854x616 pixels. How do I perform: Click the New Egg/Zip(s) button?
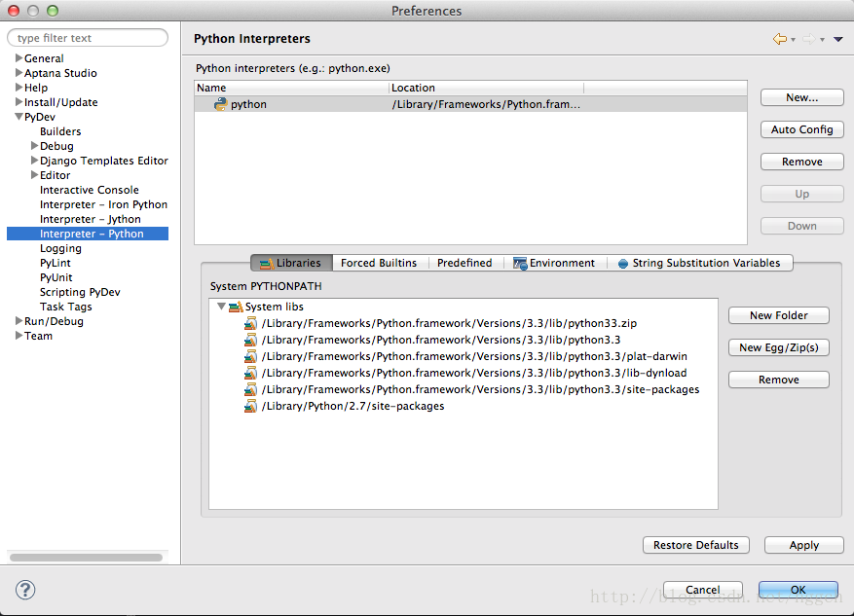point(779,347)
